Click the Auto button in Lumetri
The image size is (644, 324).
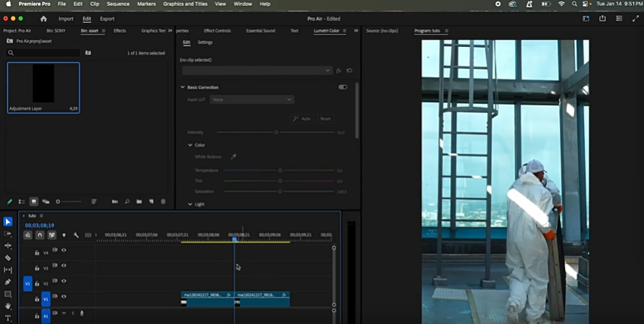(x=302, y=118)
